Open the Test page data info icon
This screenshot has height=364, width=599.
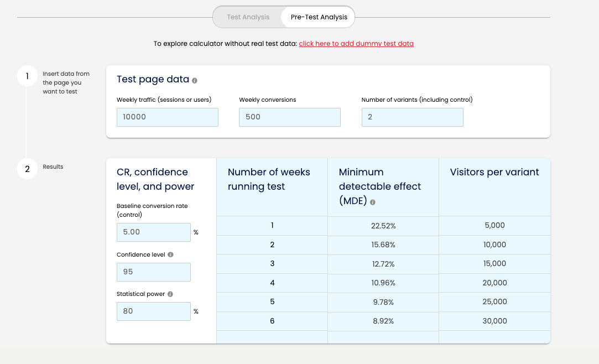[195, 81]
